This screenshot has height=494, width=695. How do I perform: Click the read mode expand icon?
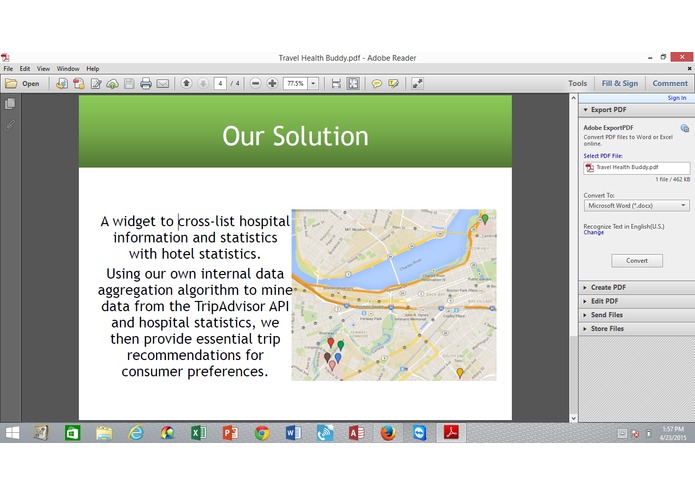[417, 83]
